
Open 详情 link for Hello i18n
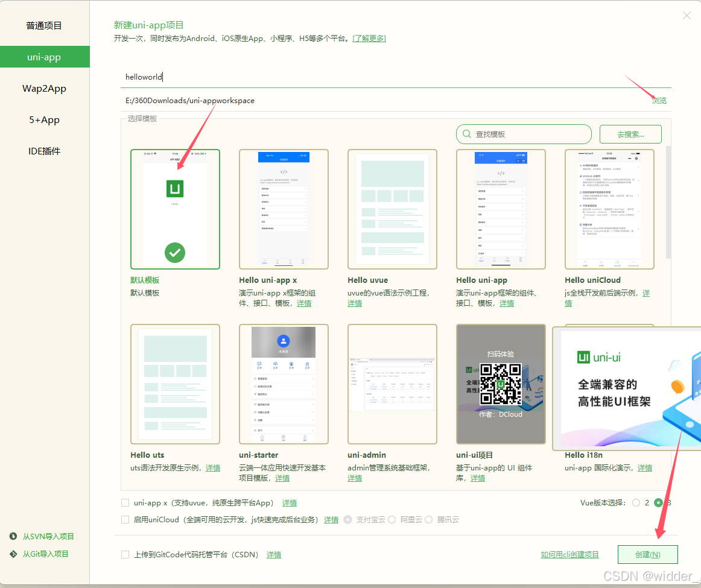645,468
